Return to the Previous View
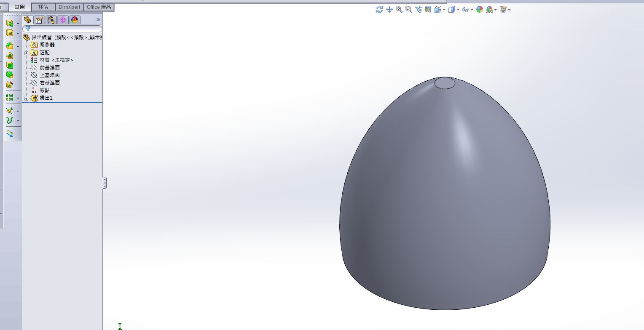Viewport: 644px width, 330px height. pos(418,9)
